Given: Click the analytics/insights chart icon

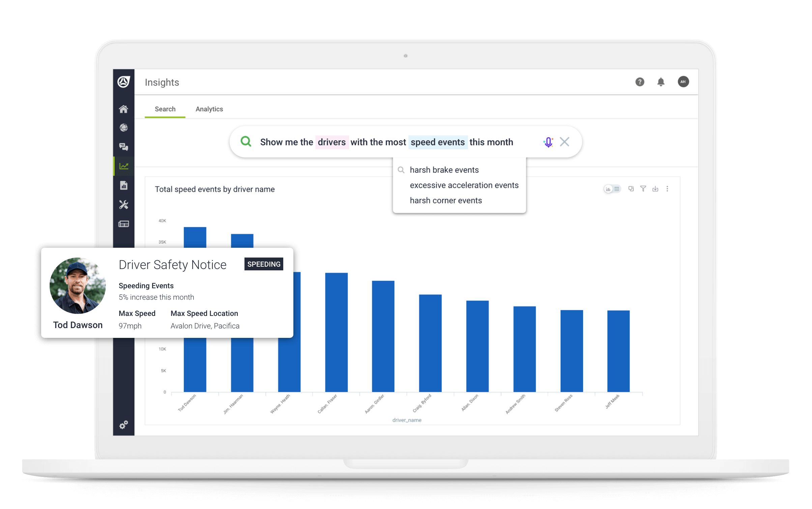Looking at the screenshot, I should pyautogui.click(x=124, y=166).
